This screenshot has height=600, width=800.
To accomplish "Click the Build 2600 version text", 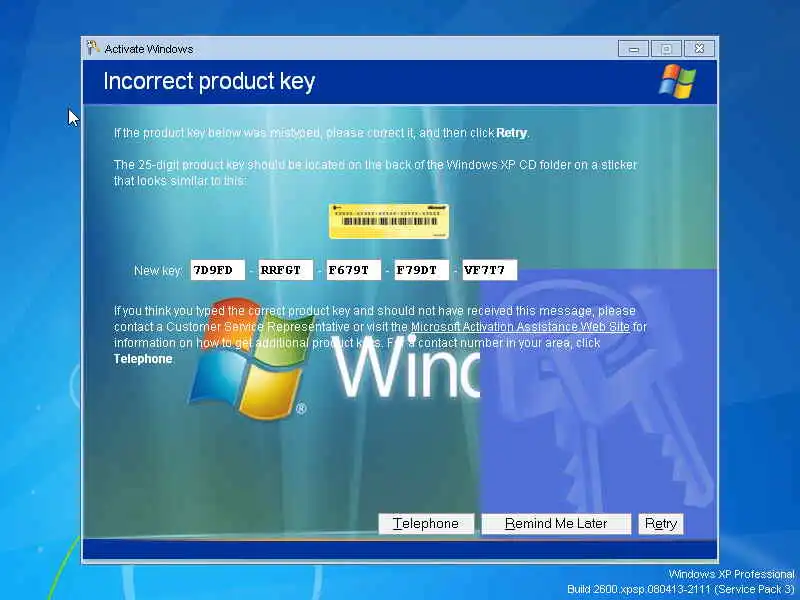I will point(681,590).
